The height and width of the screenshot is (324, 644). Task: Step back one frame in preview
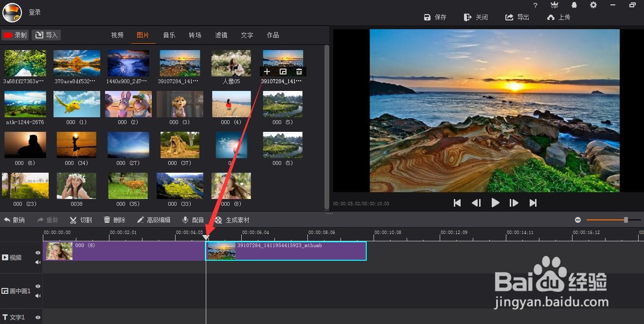point(476,203)
